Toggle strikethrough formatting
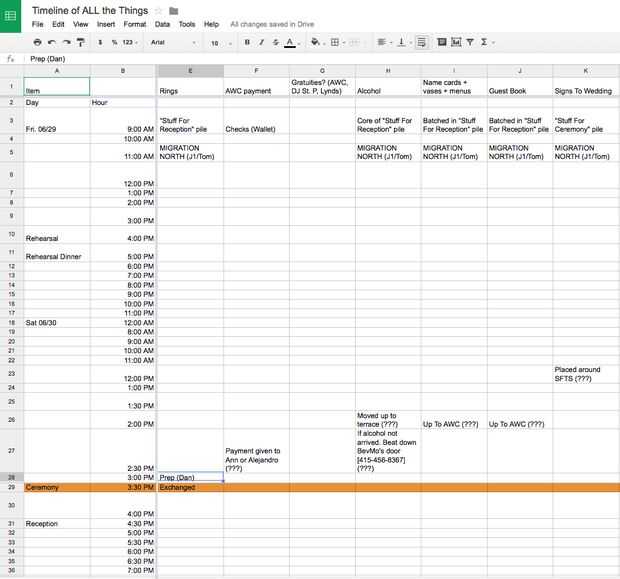The image size is (620, 579). click(x=276, y=42)
